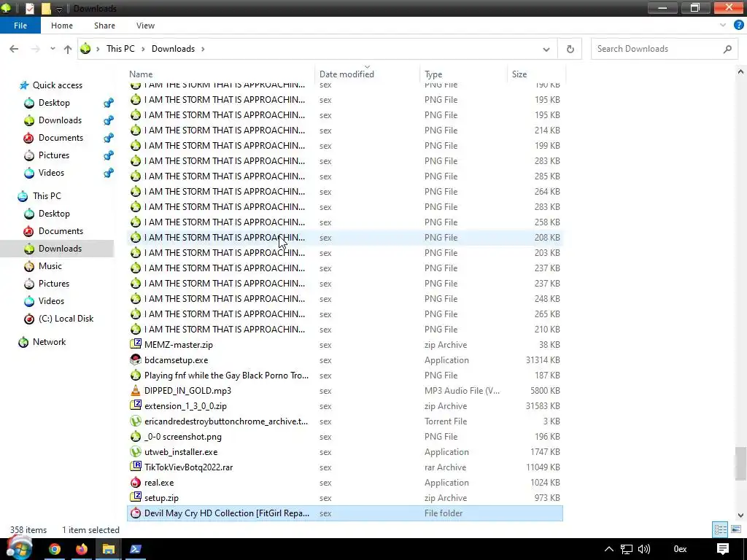Open Documents under Quick access

61,138
